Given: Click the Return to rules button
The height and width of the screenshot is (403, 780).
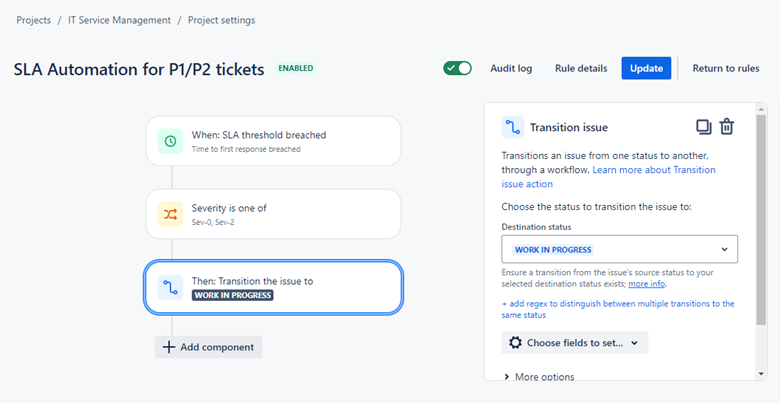Looking at the screenshot, I should pyautogui.click(x=726, y=68).
